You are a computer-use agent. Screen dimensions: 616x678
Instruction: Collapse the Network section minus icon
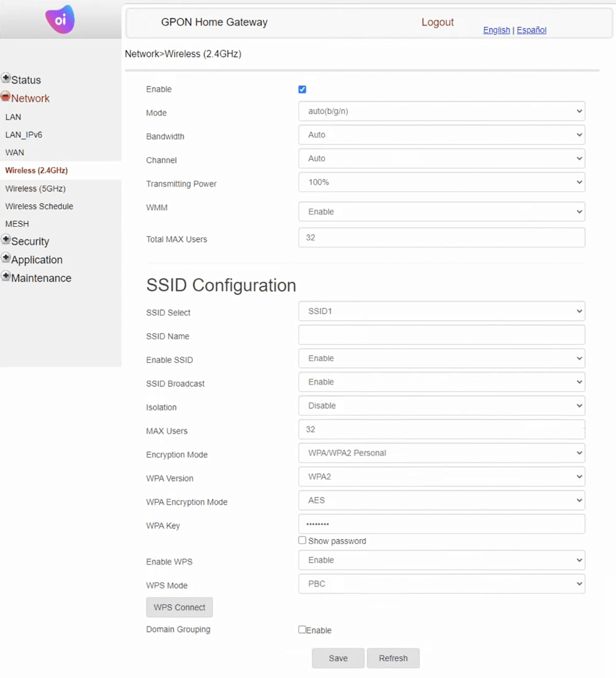pos(6,96)
